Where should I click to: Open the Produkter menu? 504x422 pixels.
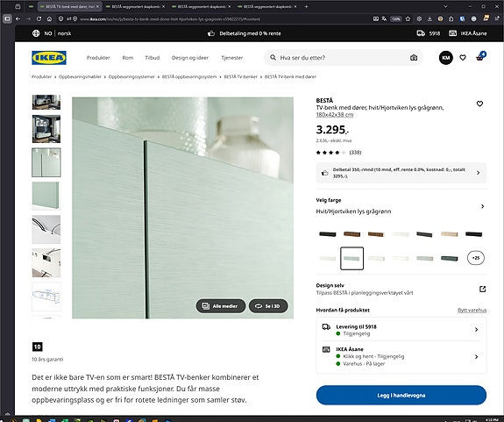[98, 58]
